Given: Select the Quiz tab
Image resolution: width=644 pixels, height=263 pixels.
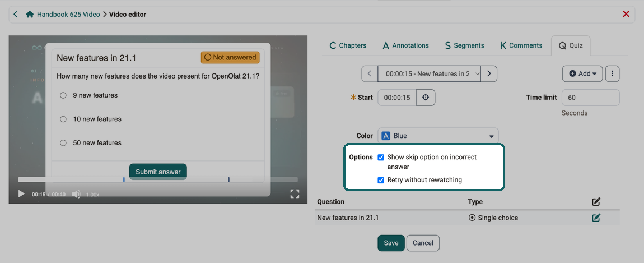Looking at the screenshot, I should [x=571, y=45].
